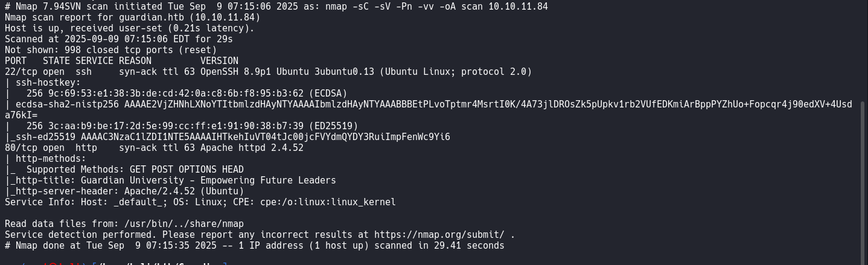Click the Service Info Host line
Image resolution: width=868 pixels, height=265 pixels.
pyautogui.click(x=200, y=202)
